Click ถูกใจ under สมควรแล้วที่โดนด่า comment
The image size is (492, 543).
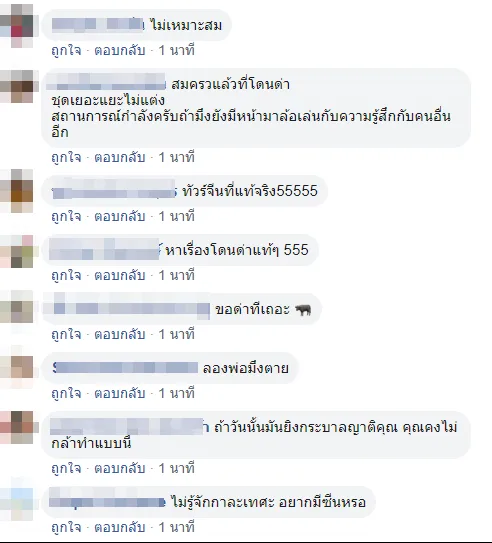66,158
